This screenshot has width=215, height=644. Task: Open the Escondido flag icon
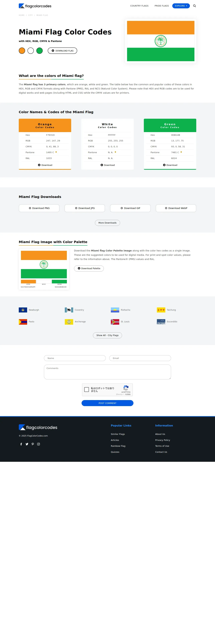161,322
